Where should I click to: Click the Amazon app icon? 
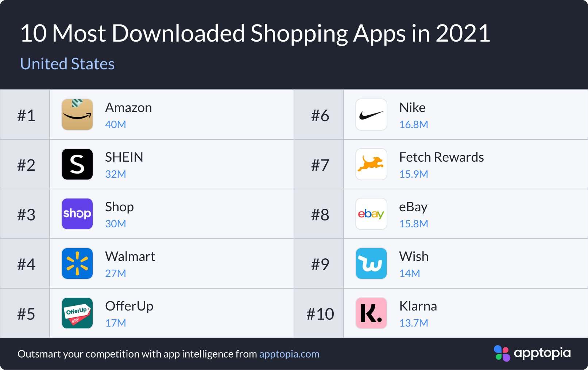[77, 115]
